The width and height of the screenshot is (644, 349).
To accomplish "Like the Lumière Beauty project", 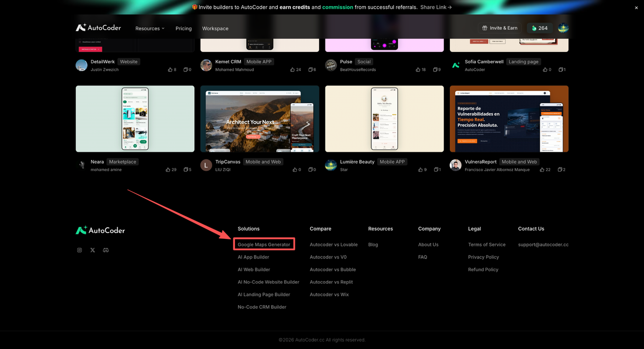I will 422,169.
